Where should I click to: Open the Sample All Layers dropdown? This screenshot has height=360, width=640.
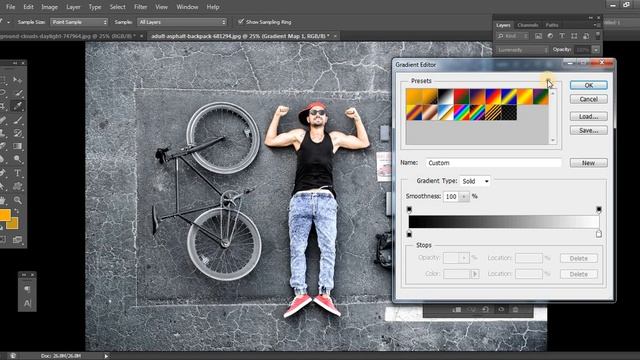[182, 22]
